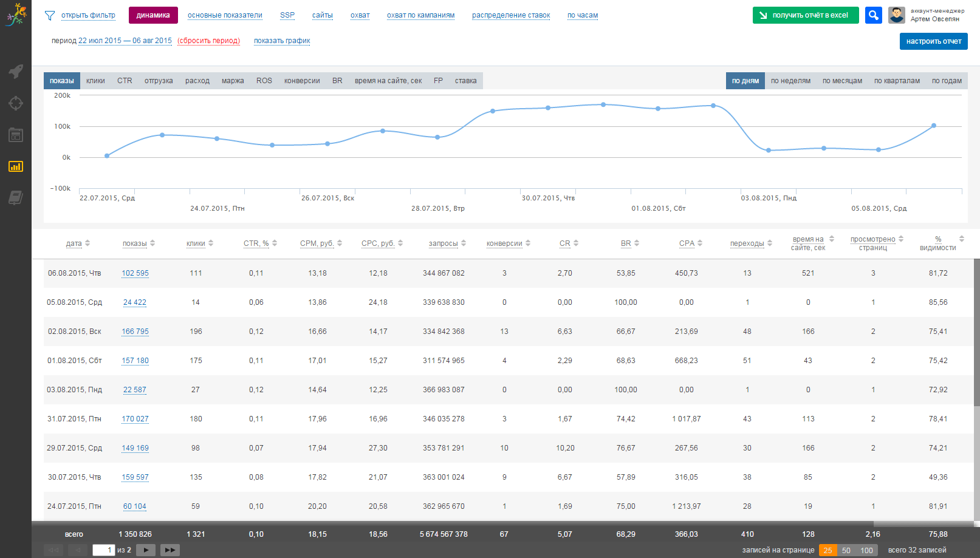
Task: Sort table by показы column
Action: pos(135,243)
